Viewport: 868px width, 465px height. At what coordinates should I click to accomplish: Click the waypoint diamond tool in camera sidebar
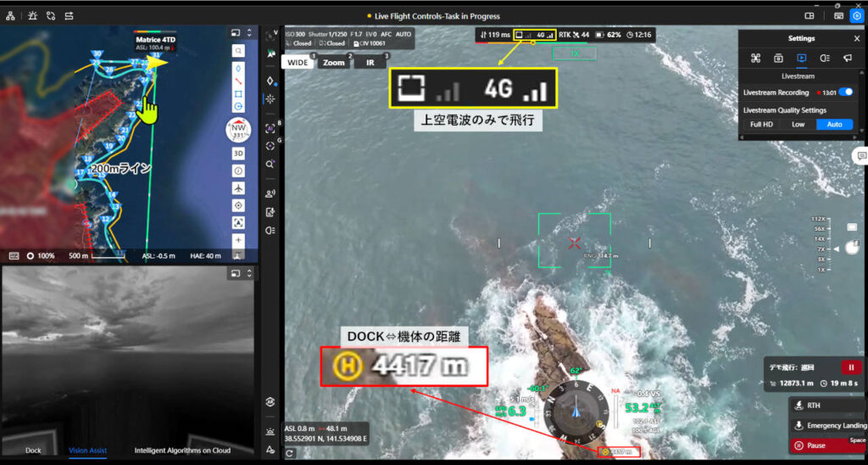pyautogui.click(x=270, y=81)
